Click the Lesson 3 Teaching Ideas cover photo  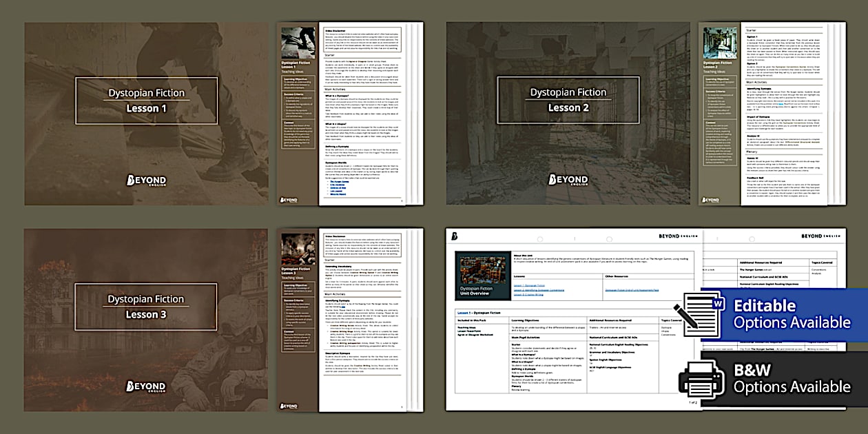298,249
